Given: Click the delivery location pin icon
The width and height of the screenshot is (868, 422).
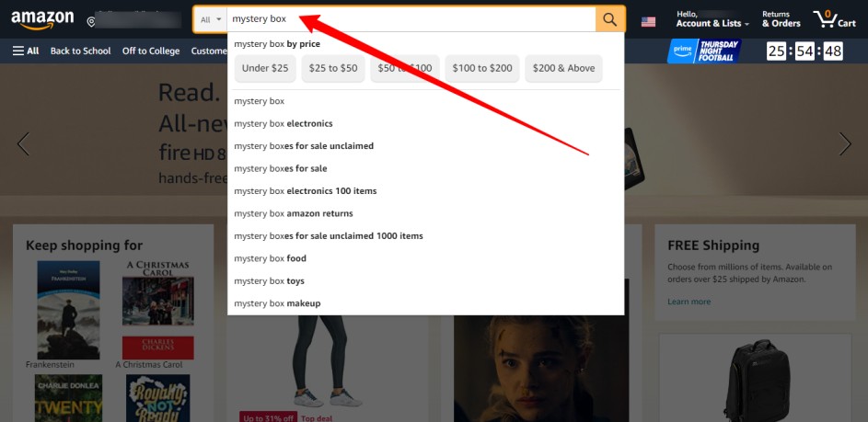Looking at the screenshot, I should [x=91, y=21].
